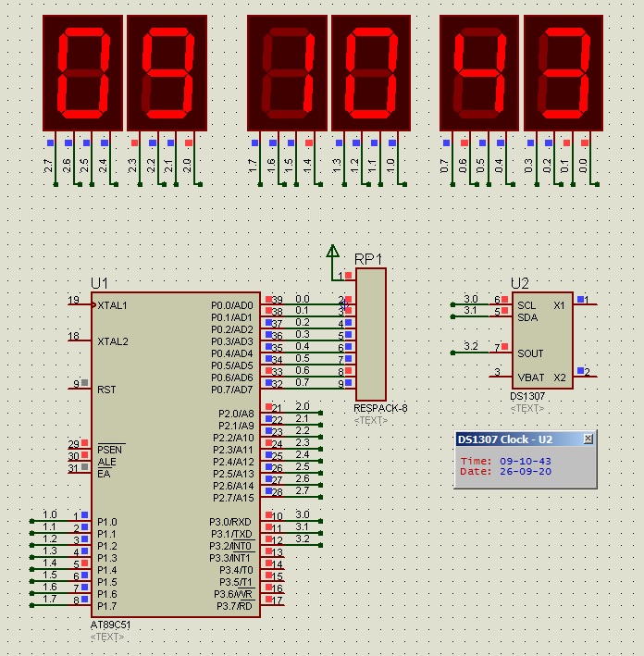Image resolution: width=644 pixels, height=656 pixels.
Task: Click the XTAL1 pin name on U1
Action: pos(112,305)
